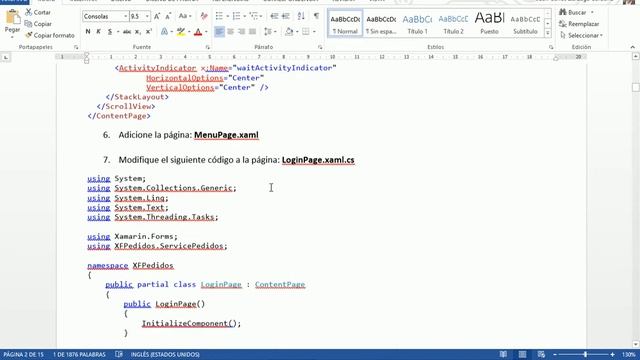Open Fuente dialog launcher
The image size is (640, 360).
coord(207,47)
